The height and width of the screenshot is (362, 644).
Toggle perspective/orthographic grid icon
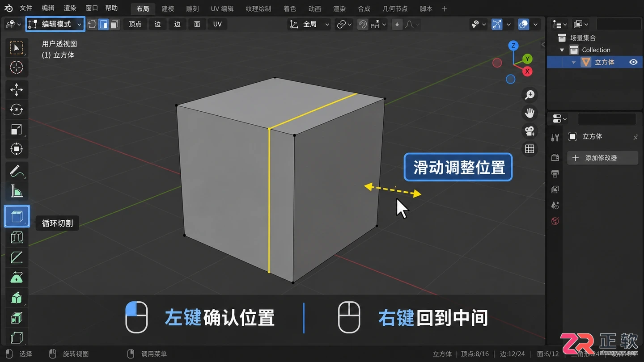pyautogui.click(x=530, y=149)
